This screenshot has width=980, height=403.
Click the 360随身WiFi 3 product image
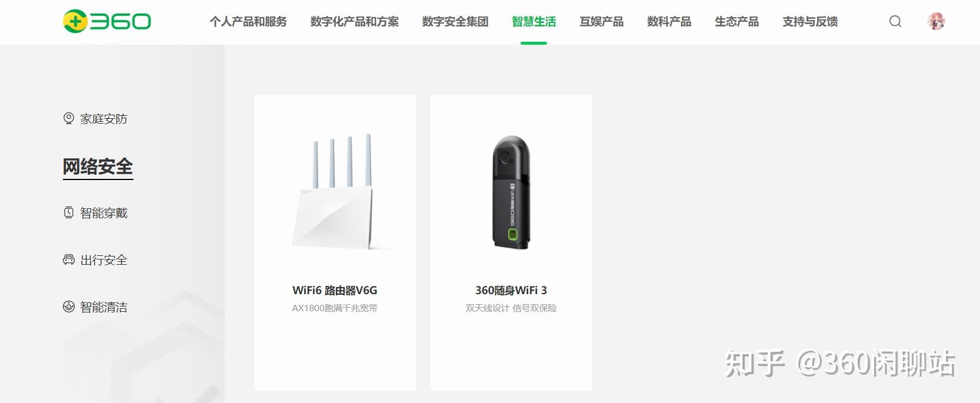[511, 192]
